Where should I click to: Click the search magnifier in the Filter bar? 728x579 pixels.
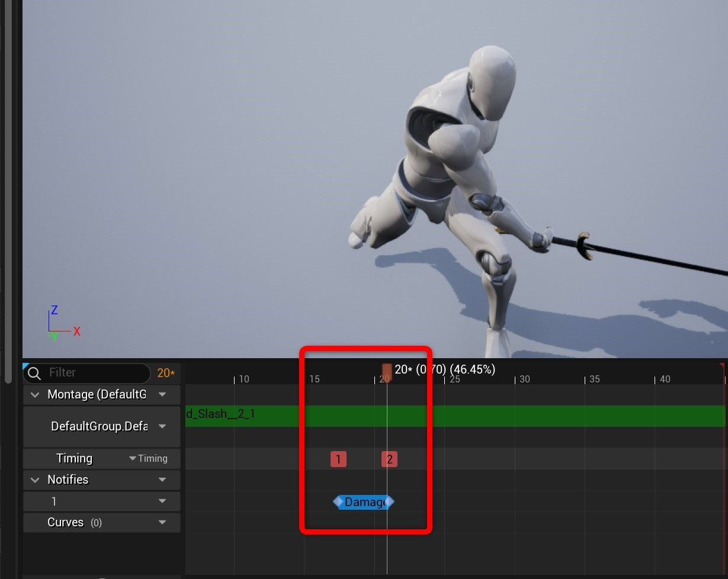(x=34, y=373)
